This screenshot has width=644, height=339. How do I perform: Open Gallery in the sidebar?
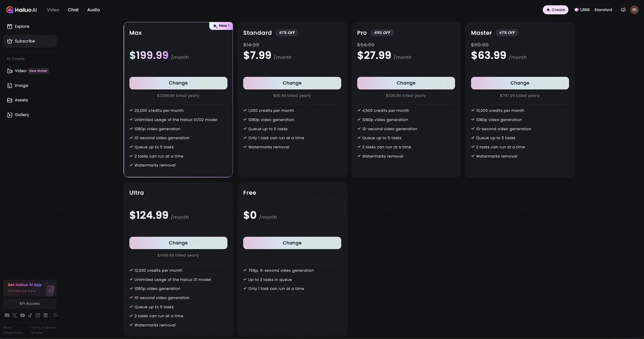tap(22, 115)
